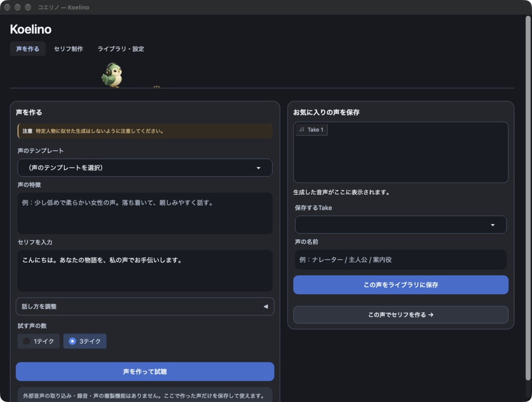The image size is (532, 402).
Task: Click the 声を作って試聴 button
Action: pyautogui.click(x=145, y=371)
